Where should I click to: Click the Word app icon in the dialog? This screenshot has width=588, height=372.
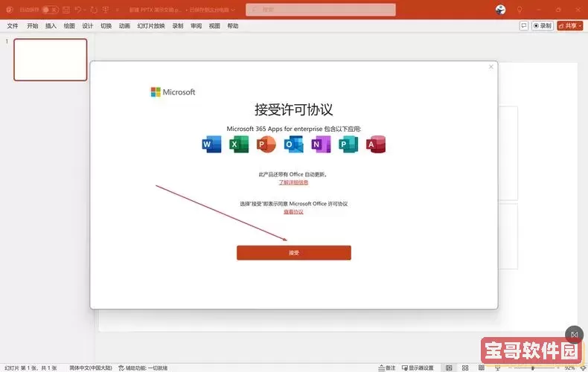pos(211,144)
